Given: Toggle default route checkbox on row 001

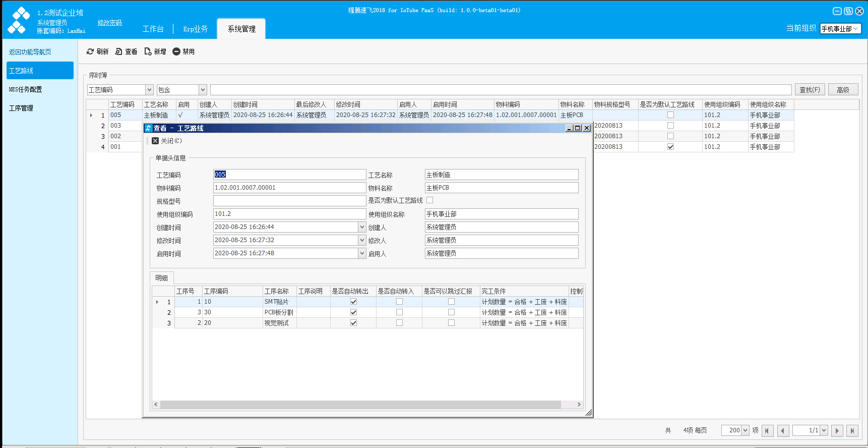Looking at the screenshot, I should (x=670, y=147).
